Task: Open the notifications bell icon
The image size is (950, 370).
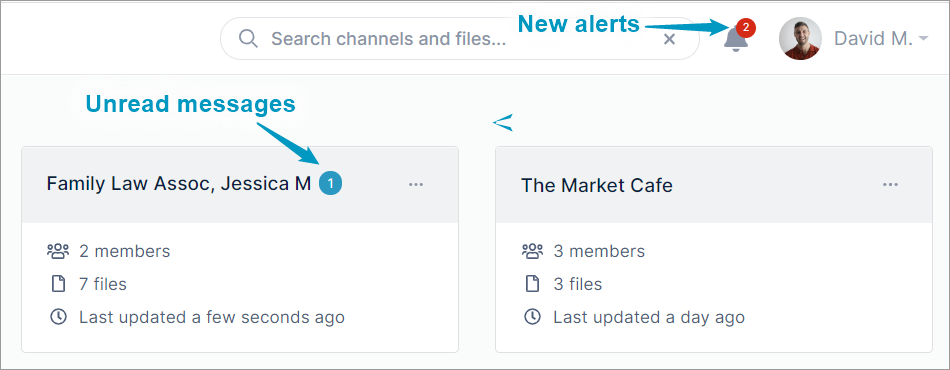Action: click(x=736, y=40)
